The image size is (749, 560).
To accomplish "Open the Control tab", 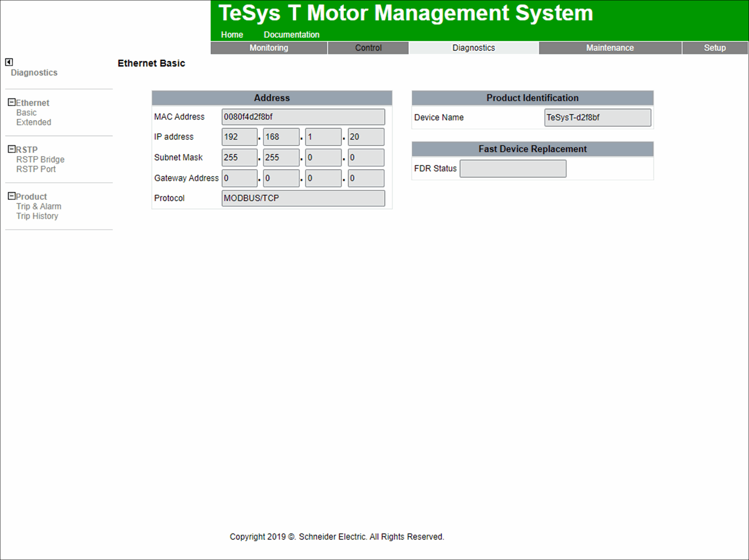I will (368, 48).
